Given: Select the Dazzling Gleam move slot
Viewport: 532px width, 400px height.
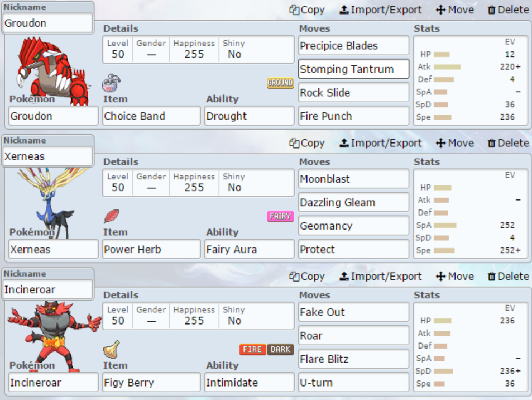Looking at the screenshot, I should click(x=353, y=202).
